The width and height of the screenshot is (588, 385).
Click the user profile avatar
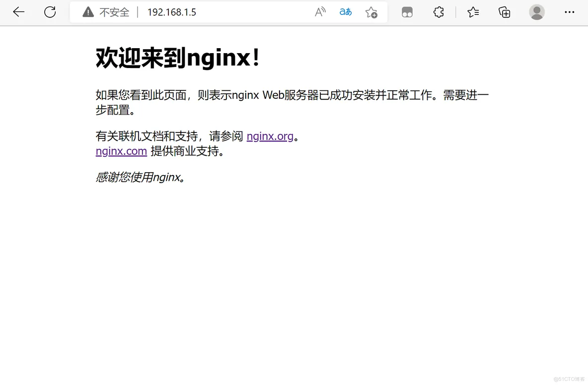pyautogui.click(x=537, y=12)
